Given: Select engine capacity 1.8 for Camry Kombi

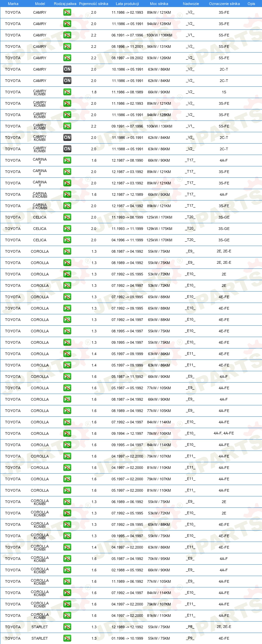Looking at the screenshot, I should tap(94, 92).
